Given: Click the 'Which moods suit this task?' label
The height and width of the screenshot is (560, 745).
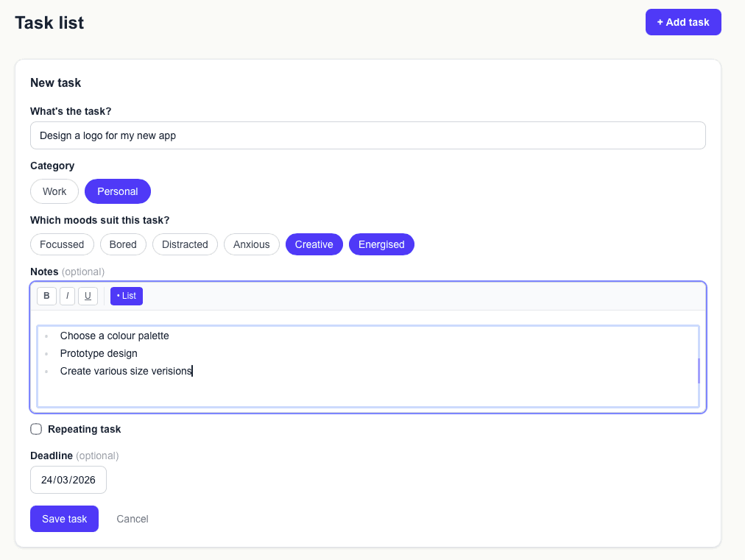Looking at the screenshot, I should point(100,220).
